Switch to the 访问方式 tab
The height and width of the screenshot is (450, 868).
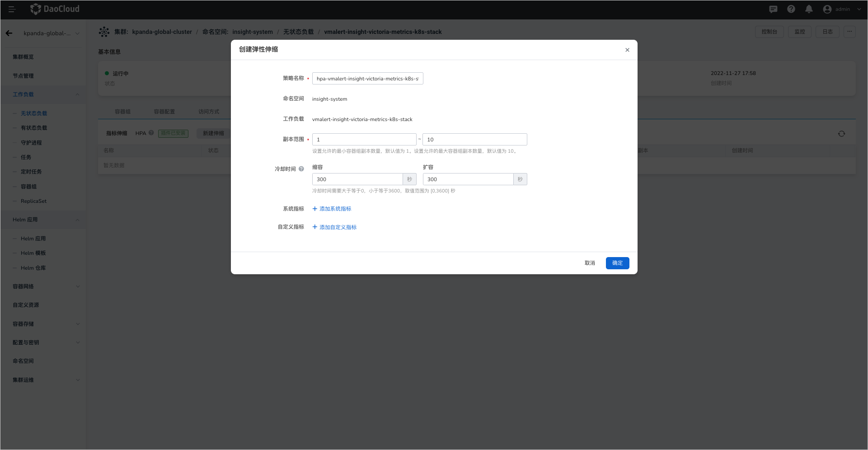209,112
